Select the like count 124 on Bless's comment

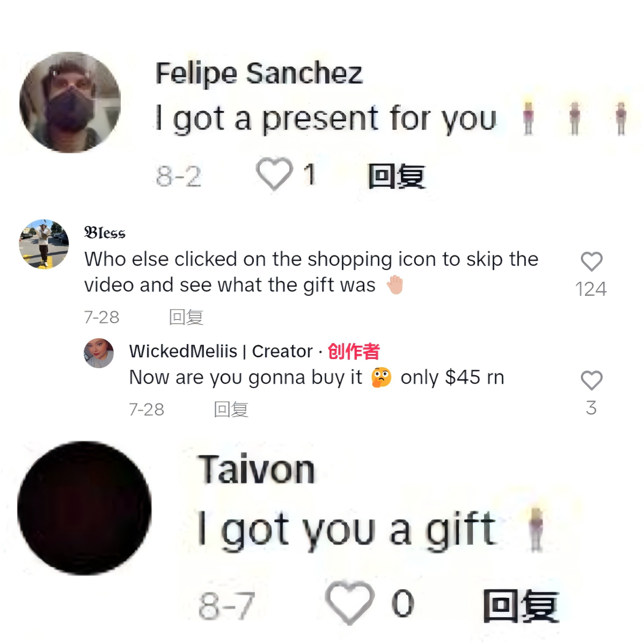[x=591, y=289]
